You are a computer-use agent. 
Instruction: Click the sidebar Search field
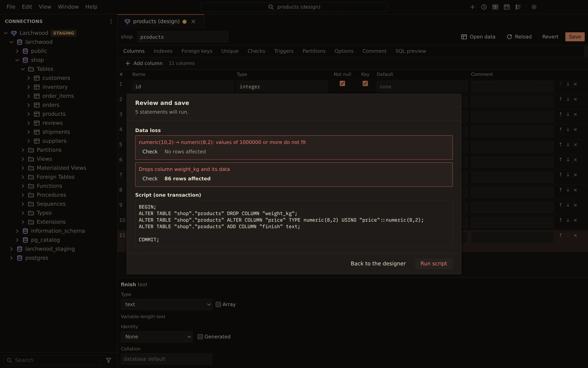tap(52, 360)
